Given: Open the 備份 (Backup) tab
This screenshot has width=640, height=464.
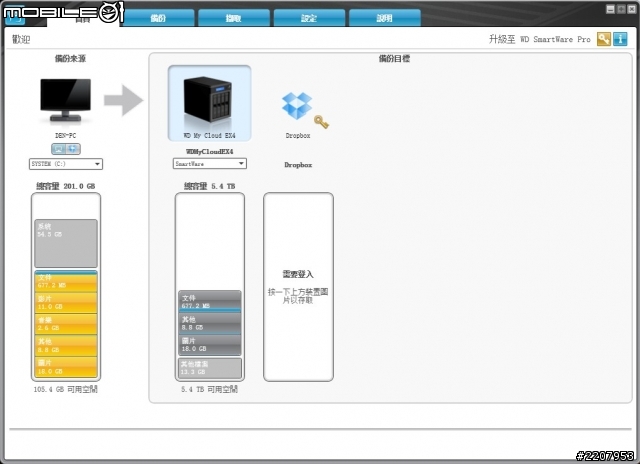Looking at the screenshot, I should pos(158,18).
